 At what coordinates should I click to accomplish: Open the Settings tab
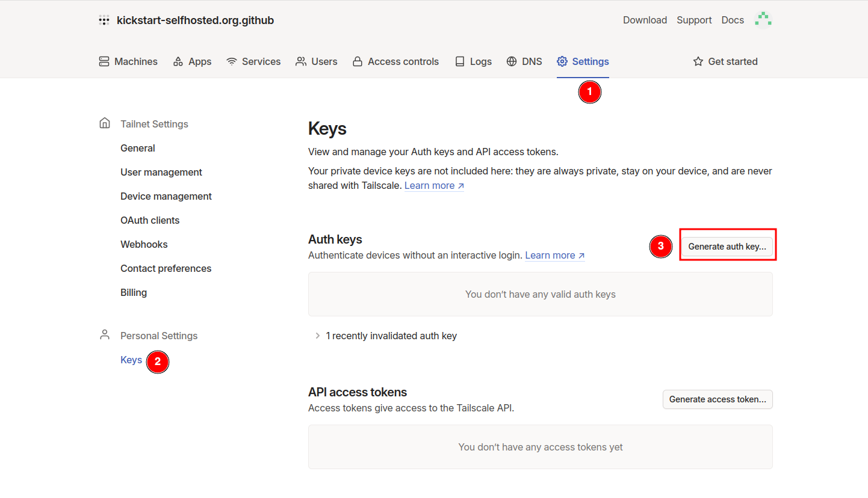(583, 61)
